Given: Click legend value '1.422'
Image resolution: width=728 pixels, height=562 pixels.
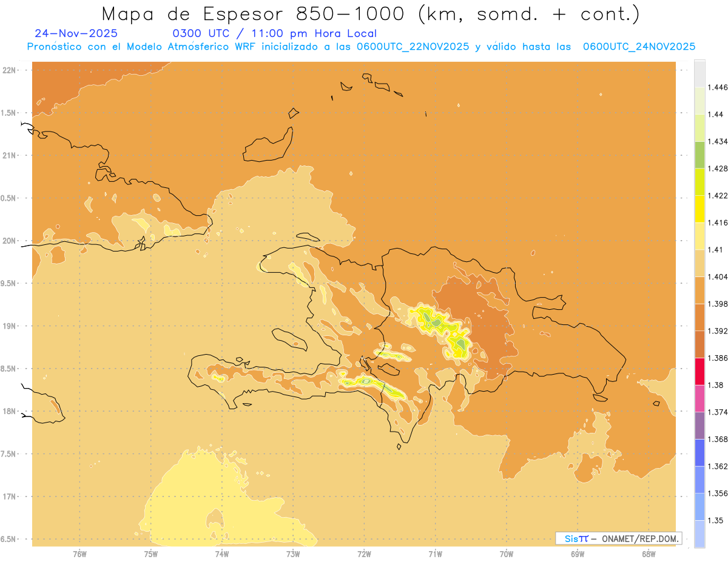Looking at the screenshot, I should pyautogui.click(x=718, y=196).
